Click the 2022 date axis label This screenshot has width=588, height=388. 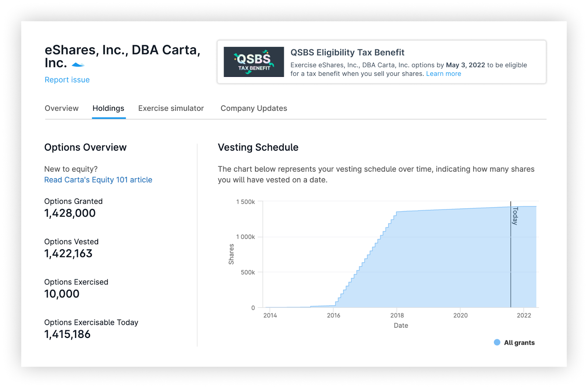[x=524, y=316]
